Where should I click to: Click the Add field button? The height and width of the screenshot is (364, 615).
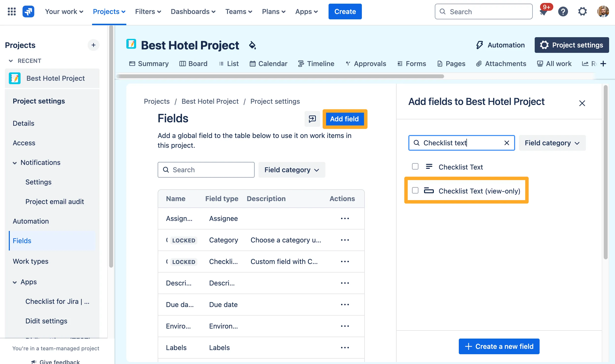pos(344,119)
